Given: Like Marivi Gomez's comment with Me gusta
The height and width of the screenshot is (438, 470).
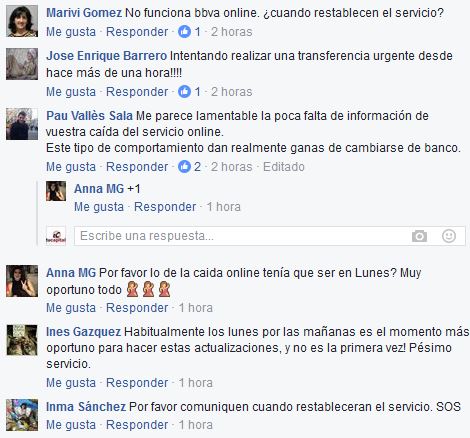Looking at the screenshot, I should click(x=71, y=32).
